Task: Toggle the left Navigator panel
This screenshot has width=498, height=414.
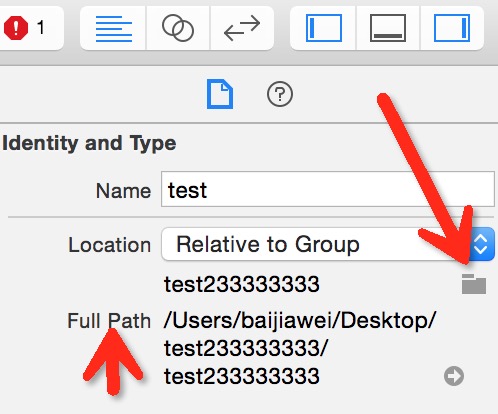Action: click(x=324, y=28)
